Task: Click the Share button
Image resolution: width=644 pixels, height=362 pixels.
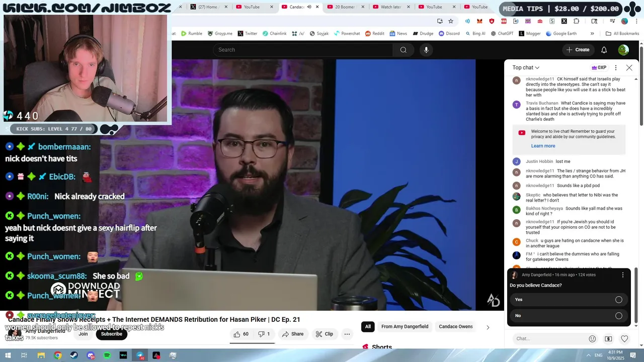Action: click(292, 334)
